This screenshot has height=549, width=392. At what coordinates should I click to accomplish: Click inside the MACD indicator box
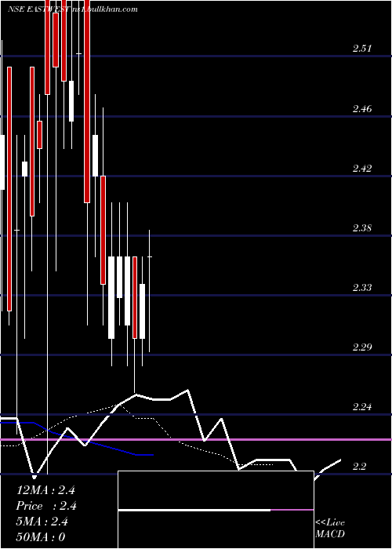click(216, 510)
